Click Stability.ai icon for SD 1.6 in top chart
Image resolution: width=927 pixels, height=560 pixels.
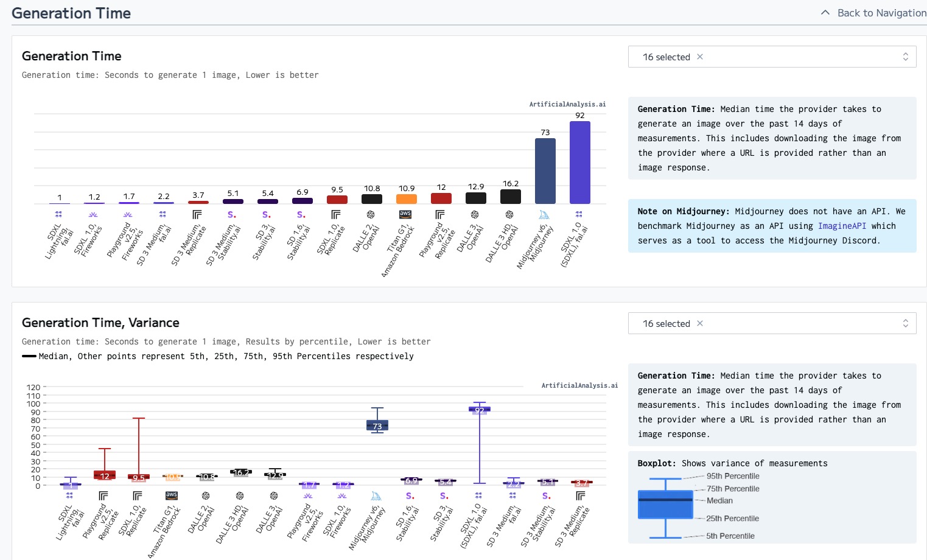[301, 215]
